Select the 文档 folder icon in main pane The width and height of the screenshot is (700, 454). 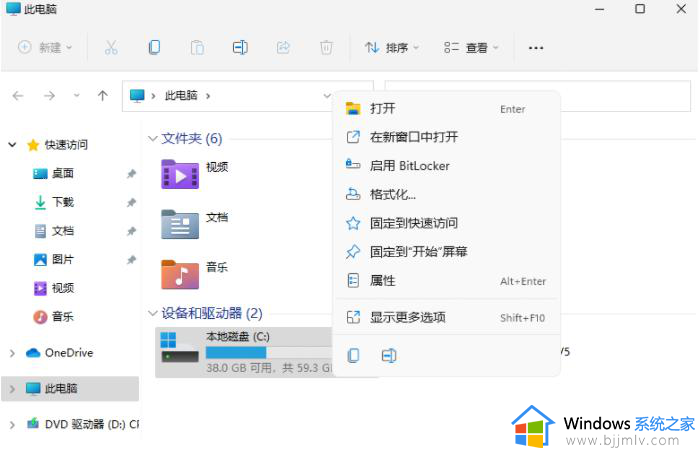tap(180, 224)
